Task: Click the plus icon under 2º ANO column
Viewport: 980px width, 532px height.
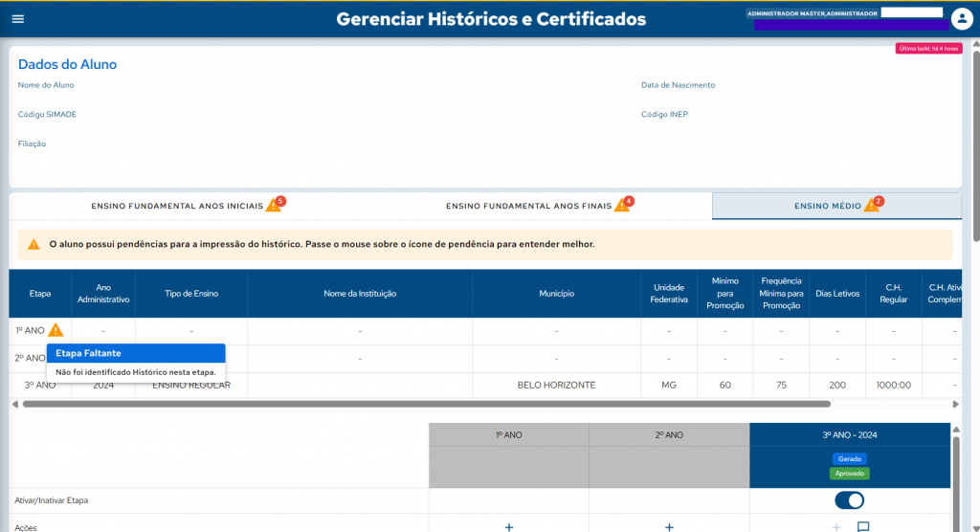Action: (x=669, y=526)
